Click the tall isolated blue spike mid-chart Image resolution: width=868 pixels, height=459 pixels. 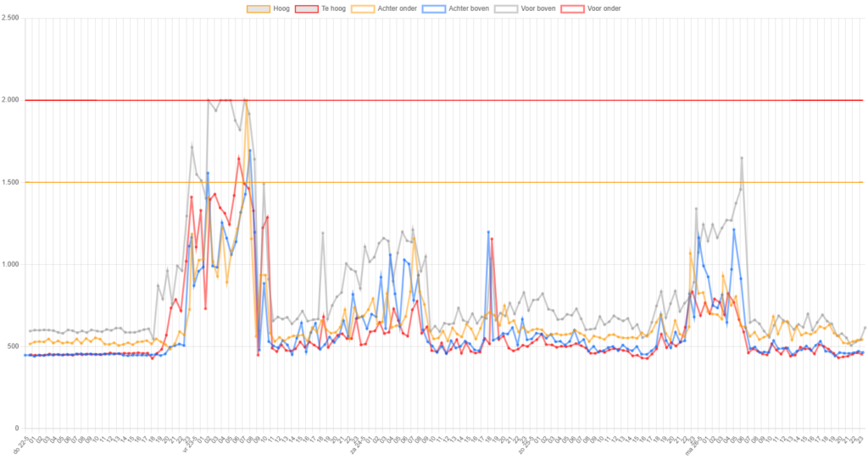coord(488,233)
